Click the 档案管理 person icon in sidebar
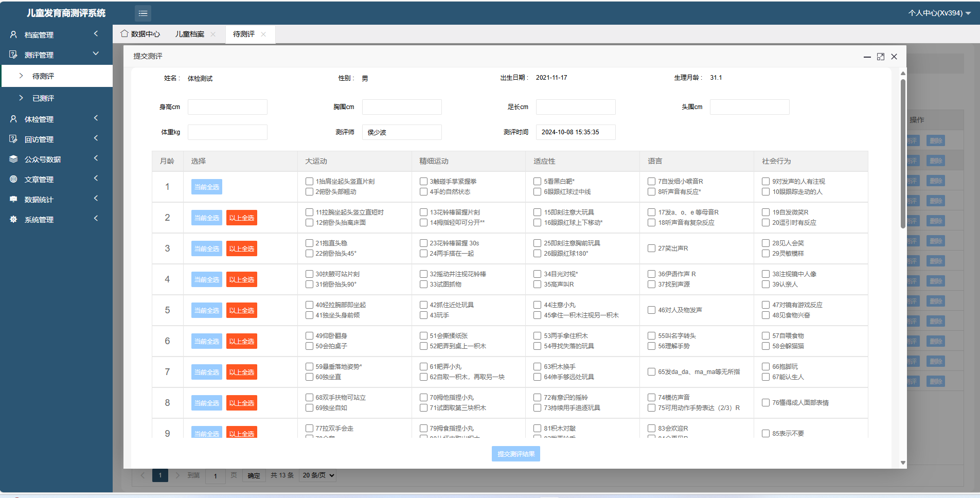 point(14,34)
